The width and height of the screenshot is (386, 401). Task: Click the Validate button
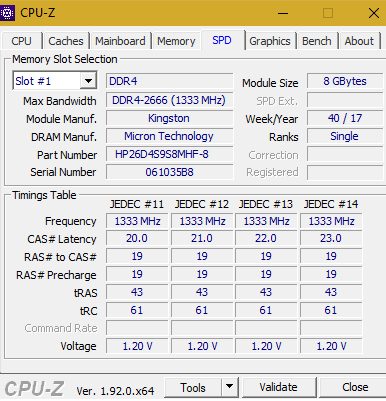tap(279, 388)
